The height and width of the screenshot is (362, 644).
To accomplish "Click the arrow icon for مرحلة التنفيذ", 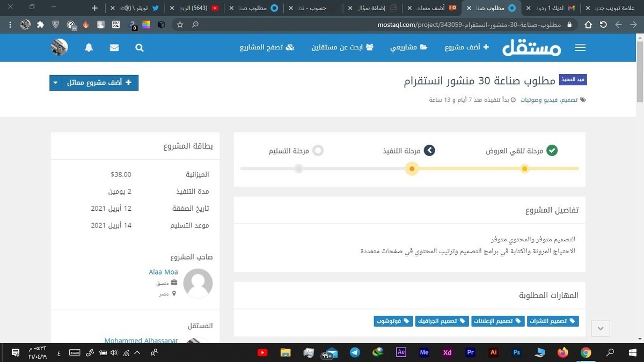I will tap(429, 151).
